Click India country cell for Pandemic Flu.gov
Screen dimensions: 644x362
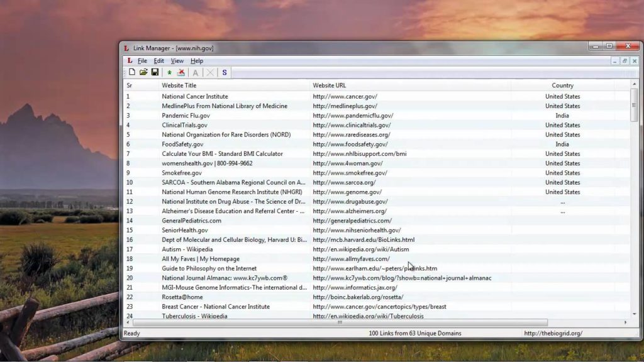(562, 116)
